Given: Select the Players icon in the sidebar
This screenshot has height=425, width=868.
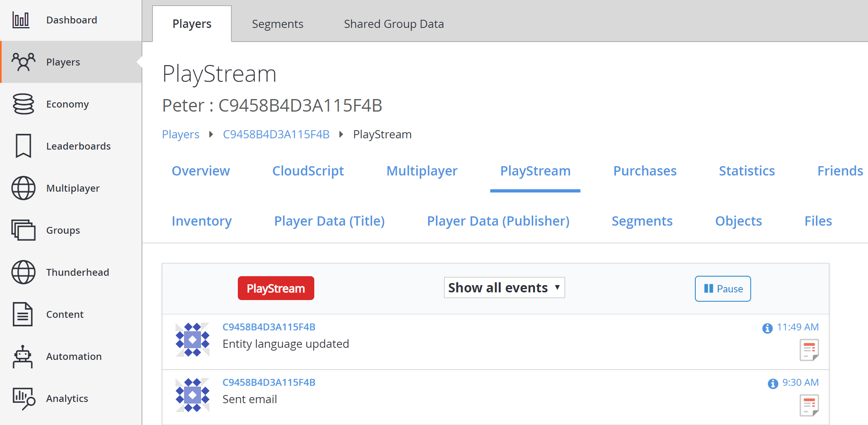Looking at the screenshot, I should click(23, 62).
